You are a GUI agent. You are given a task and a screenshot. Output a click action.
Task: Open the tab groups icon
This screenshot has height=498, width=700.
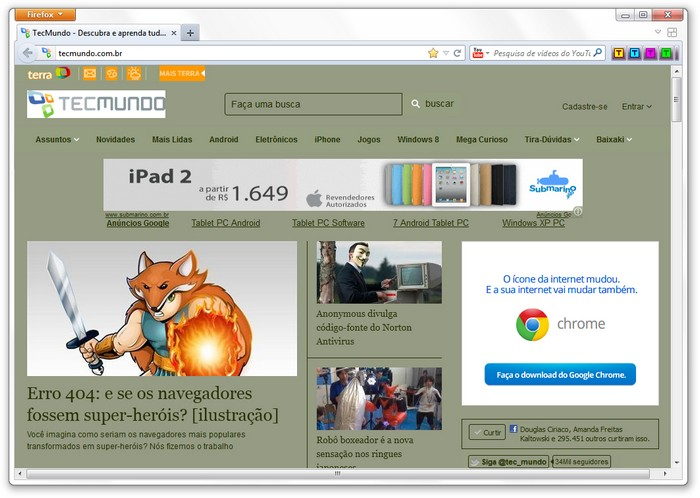click(672, 32)
